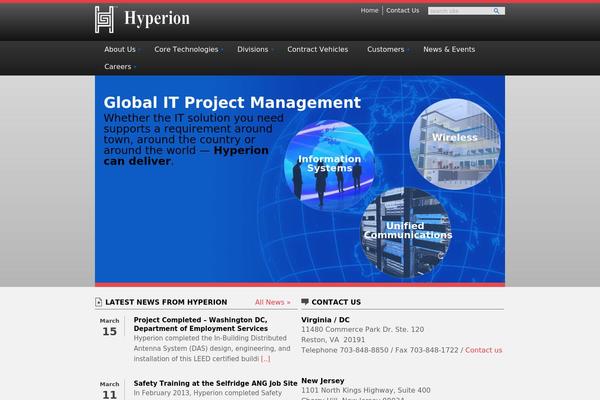Image resolution: width=600 pixels, height=400 pixels.
Task: Click the New Jersey heading
Action: [323, 381]
